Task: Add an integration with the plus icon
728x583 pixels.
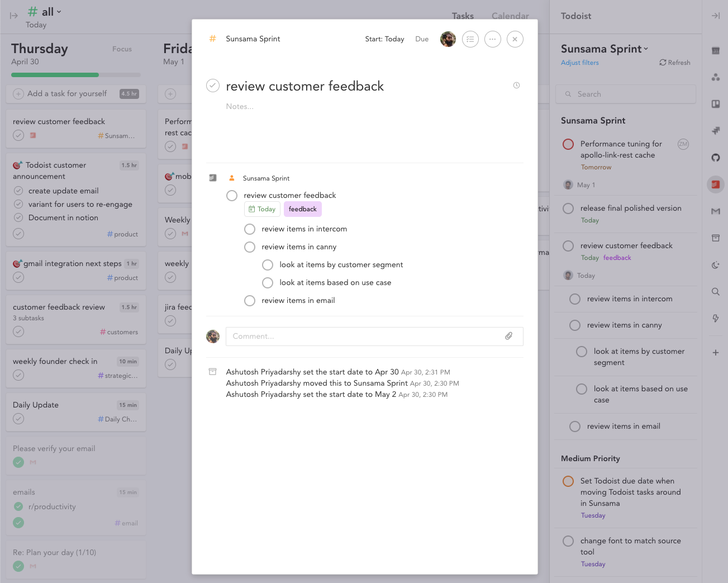Action: pyautogui.click(x=715, y=353)
